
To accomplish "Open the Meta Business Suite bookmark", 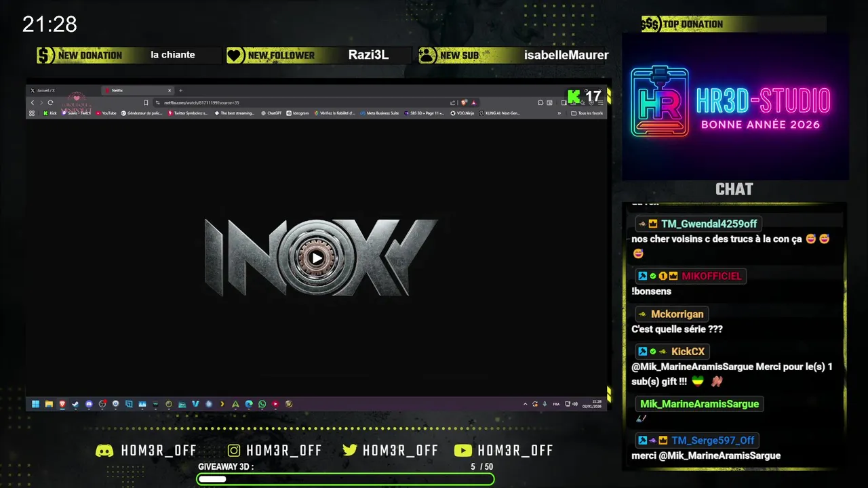I will click(380, 113).
